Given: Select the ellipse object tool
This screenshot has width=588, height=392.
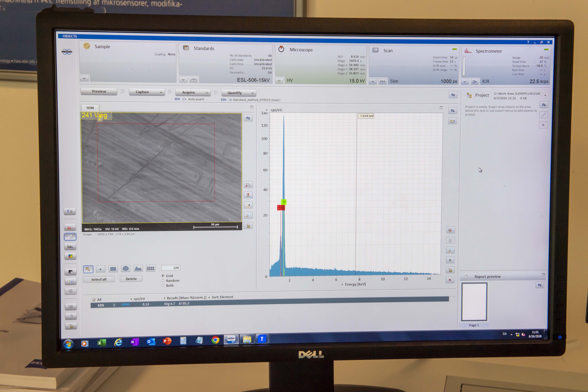Looking at the screenshot, I should click(x=126, y=269).
